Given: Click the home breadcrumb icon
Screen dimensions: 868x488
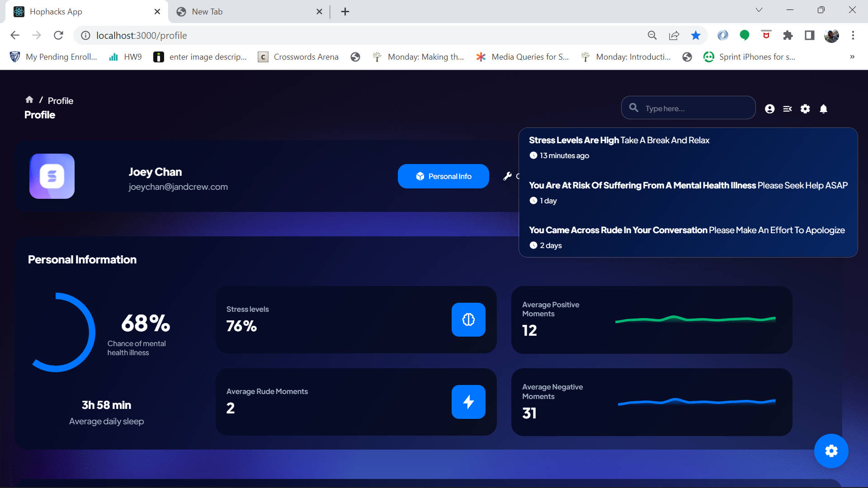Looking at the screenshot, I should (x=29, y=100).
